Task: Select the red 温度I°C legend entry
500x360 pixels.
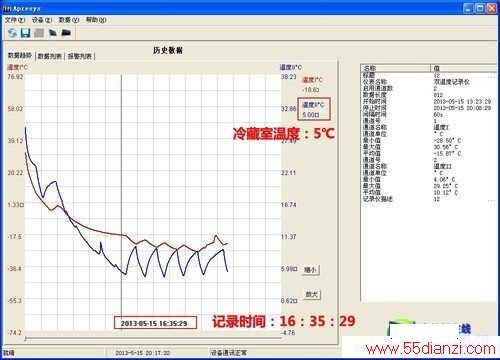Action: point(312,85)
